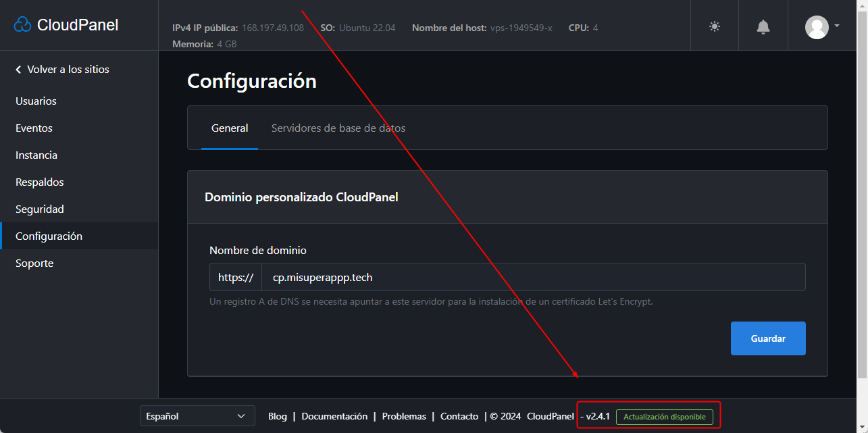Image resolution: width=868 pixels, height=433 pixels.
Task: Focus the Nombre de dominio input field
Action: pyautogui.click(x=534, y=277)
